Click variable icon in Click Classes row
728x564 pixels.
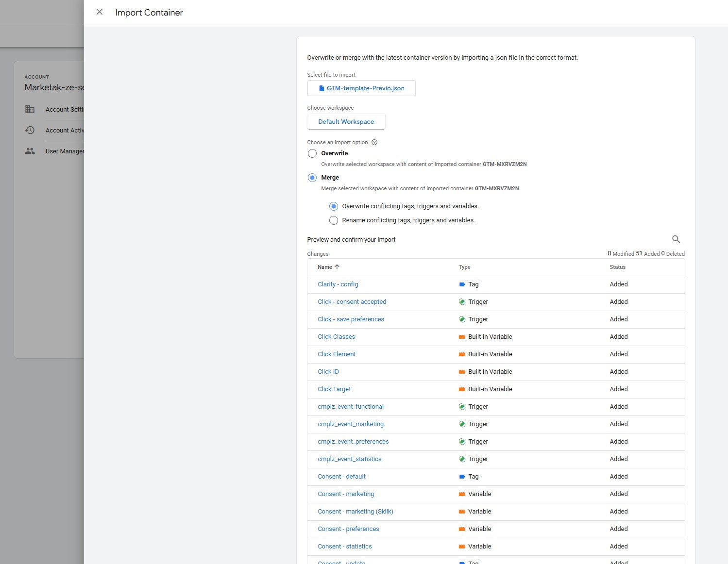pyautogui.click(x=462, y=337)
